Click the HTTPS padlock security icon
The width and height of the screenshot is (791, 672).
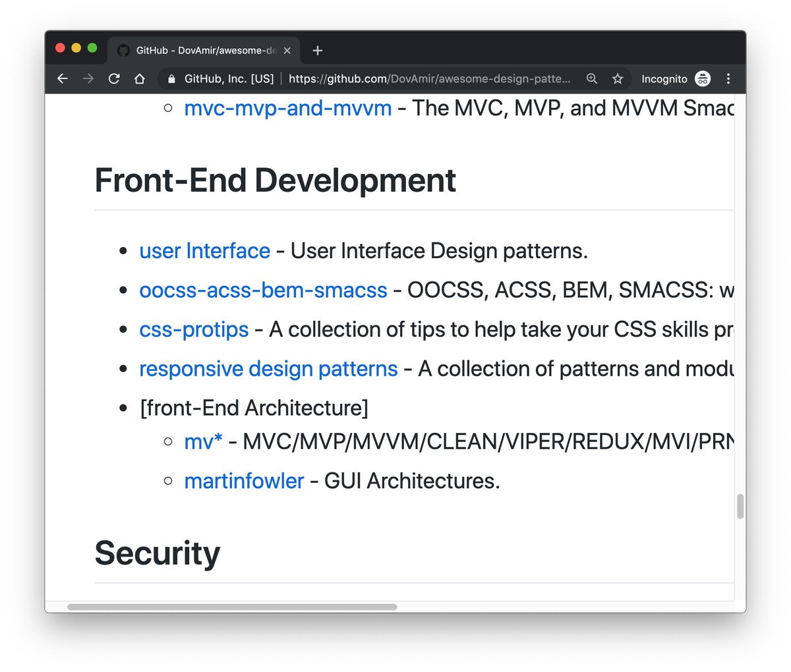pos(171,78)
